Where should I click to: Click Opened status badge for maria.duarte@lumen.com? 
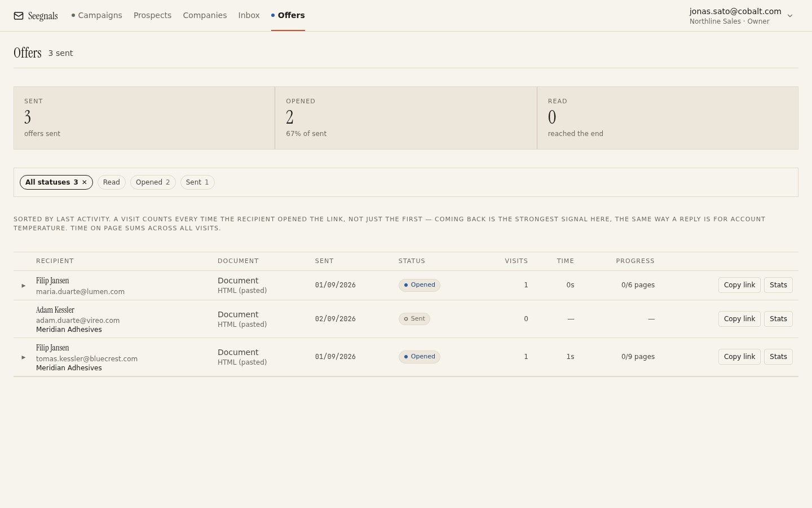[420, 285]
